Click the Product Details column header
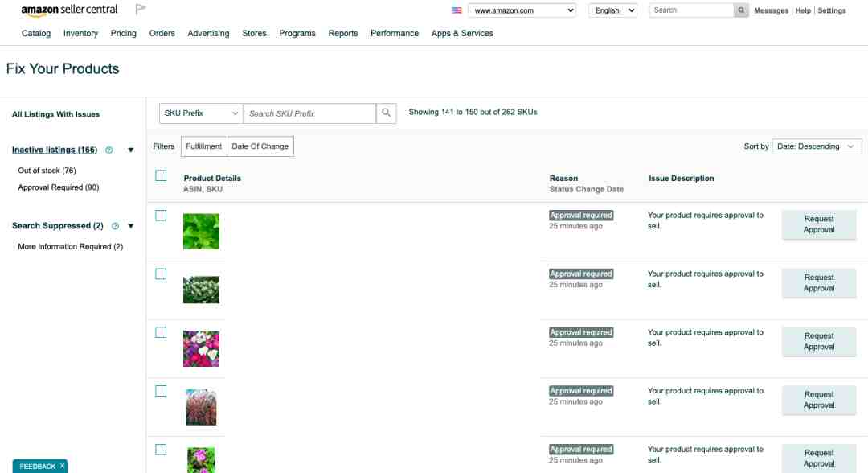This screenshot has width=868, height=473. [212, 179]
